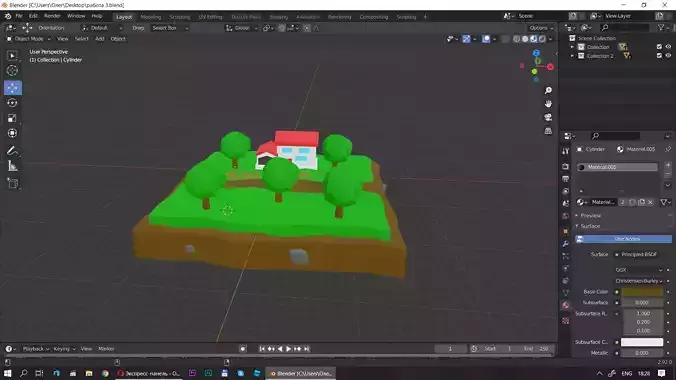The height and width of the screenshot is (380, 676).
Task: Expand Collection in outliner
Action: (573, 47)
